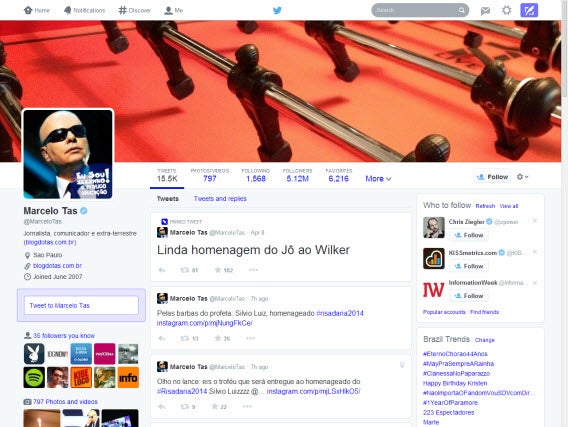Follow InformationWeek
Screen dimensions: 568x427
(469, 296)
